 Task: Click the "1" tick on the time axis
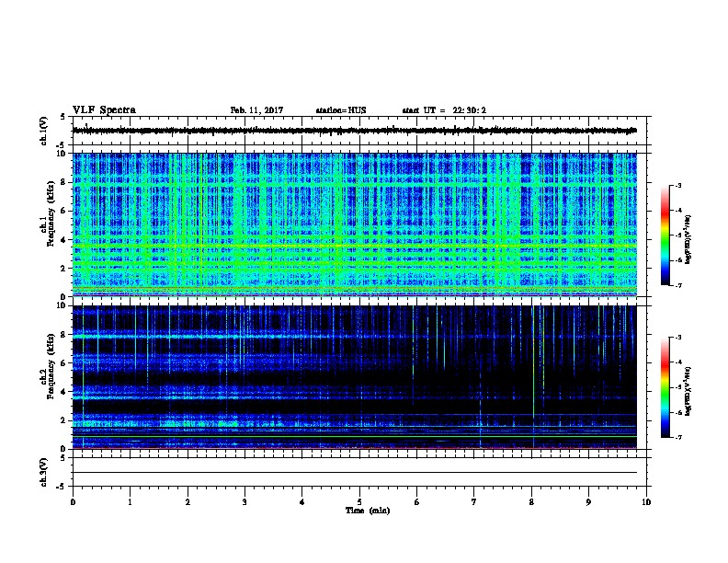[130, 502]
